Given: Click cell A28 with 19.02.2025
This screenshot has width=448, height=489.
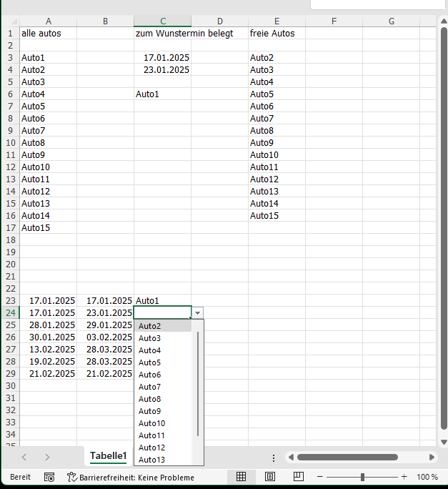Looking at the screenshot, I should (49, 362).
